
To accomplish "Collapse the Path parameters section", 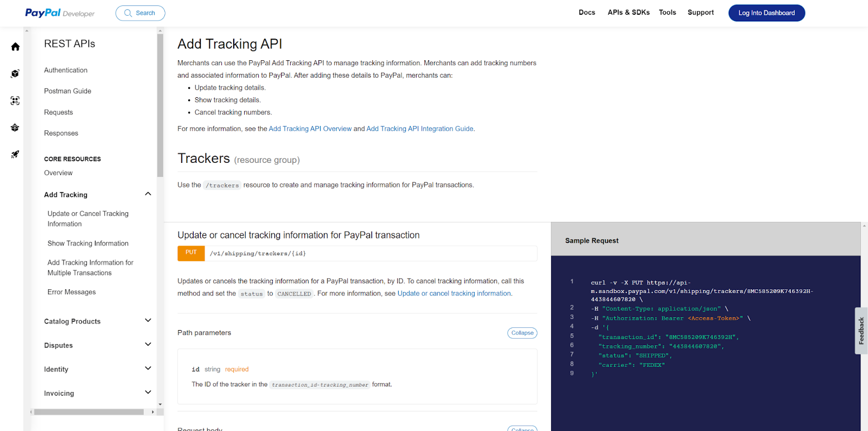I will [x=522, y=333].
